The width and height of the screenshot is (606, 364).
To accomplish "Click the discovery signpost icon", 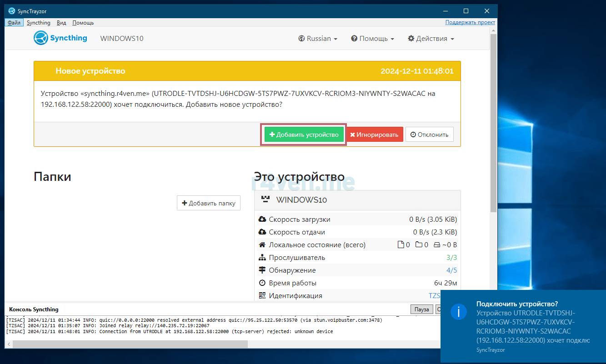I will (x=262, y=270).
